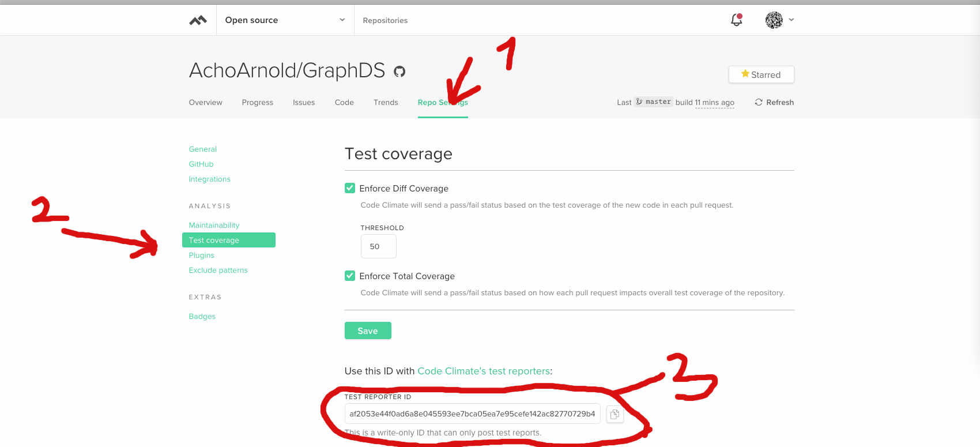The image size is (980, 447).
Task: Open Integrations in sidebar
Action: [x=209, y=179]
